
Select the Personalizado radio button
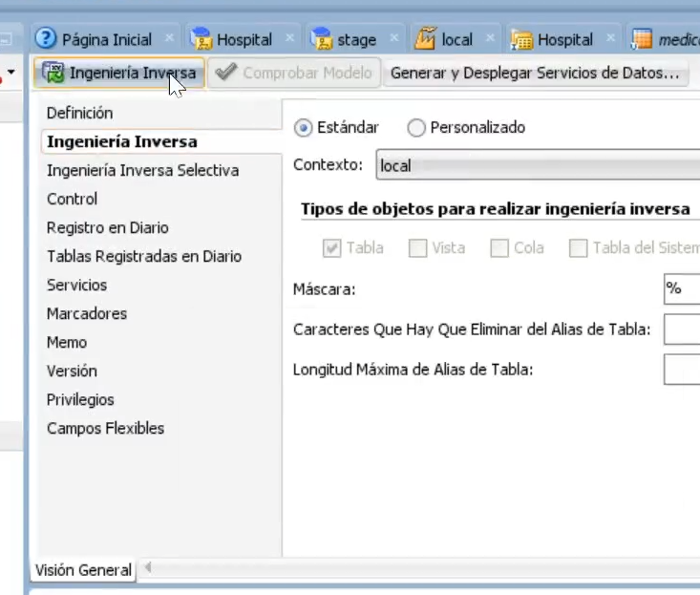[x=416, y=128]
